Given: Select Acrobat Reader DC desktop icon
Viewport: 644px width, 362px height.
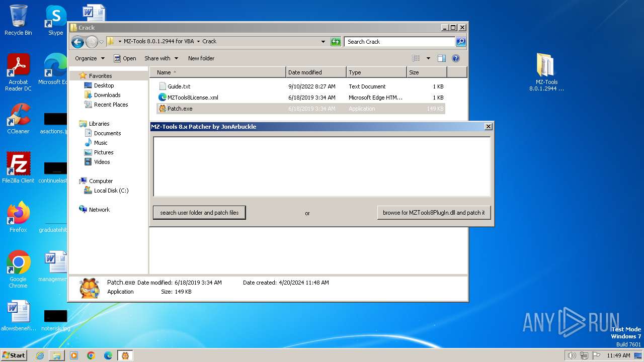Looking at the screenshot, I should (18, 73).
